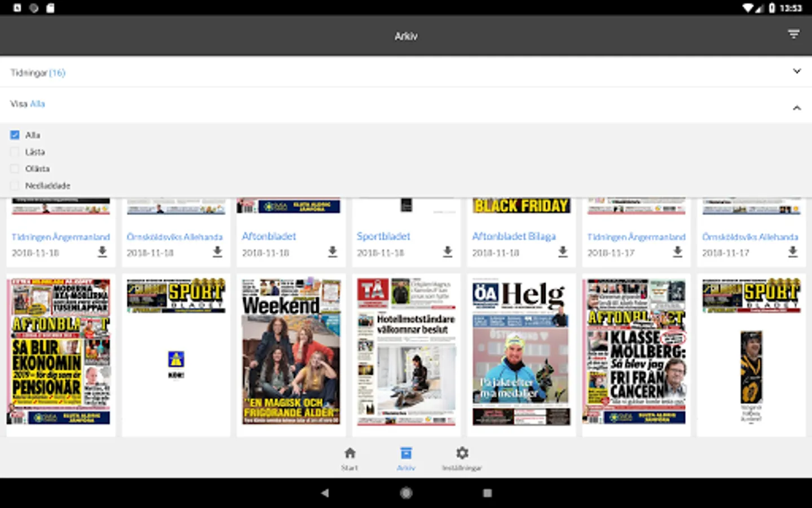This screenshot has height=508, width=812.
Task: Download Aftonbladet Bilaga 2018-11-18 issue
Action: point(563,252)
